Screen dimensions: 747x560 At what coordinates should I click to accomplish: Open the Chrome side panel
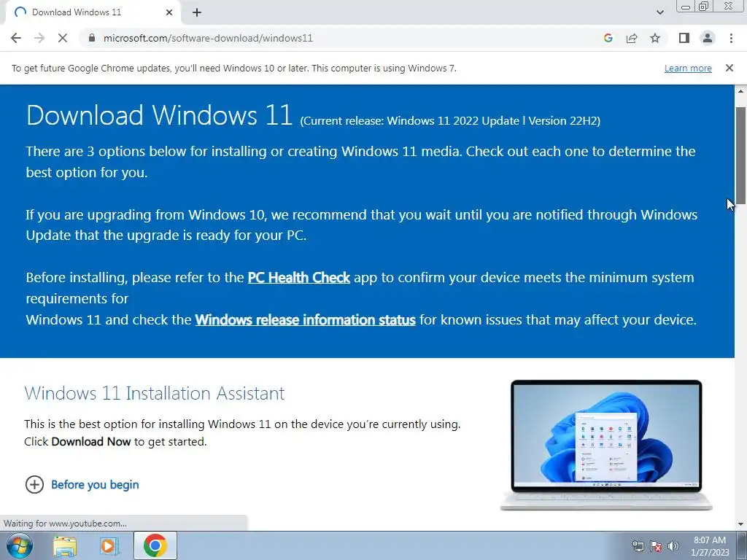click(x=684, y=38)
